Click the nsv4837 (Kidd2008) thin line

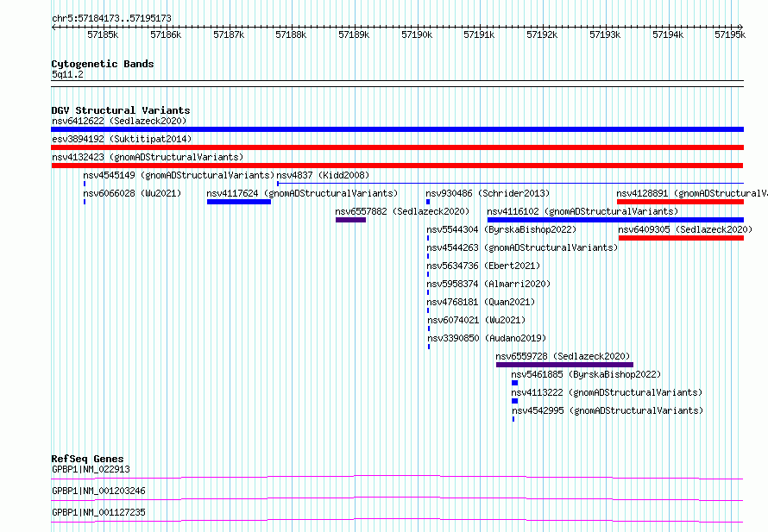(510, 184)
